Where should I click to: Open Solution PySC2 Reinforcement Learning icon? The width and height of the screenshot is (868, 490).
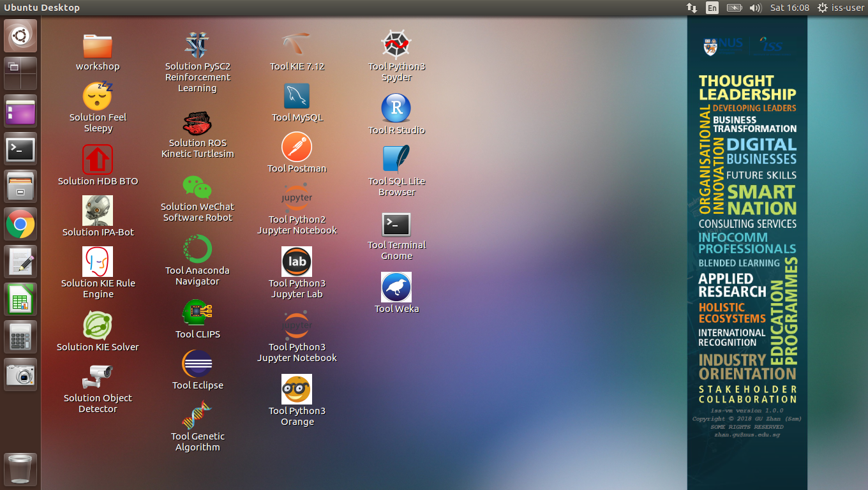coord(197,45)
